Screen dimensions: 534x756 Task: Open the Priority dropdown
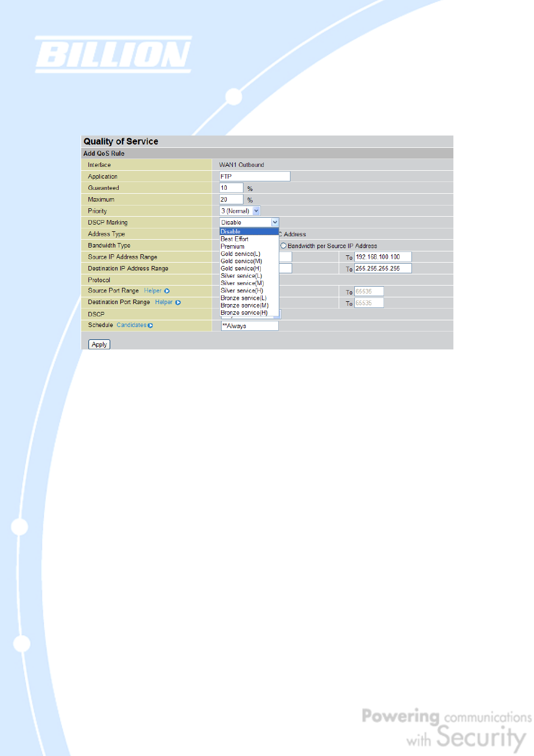pos(256,211)
